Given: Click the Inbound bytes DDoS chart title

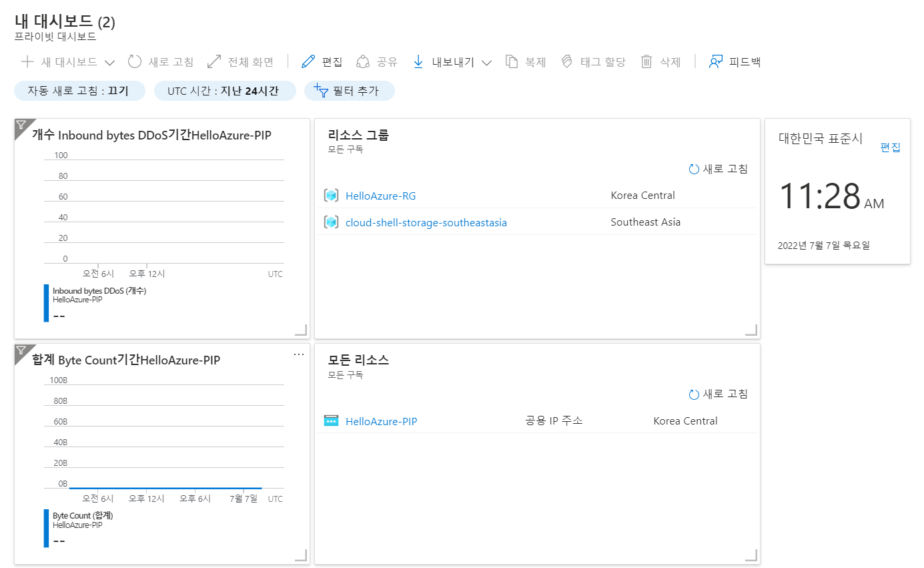Looking at the screenshot, I should (x=151, y=135).
